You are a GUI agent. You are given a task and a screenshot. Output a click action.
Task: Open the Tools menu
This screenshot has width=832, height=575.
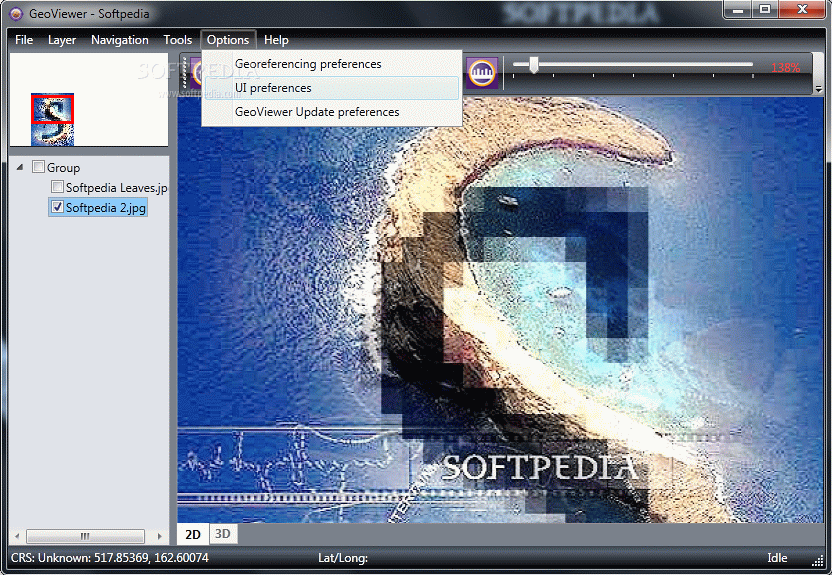178,40
